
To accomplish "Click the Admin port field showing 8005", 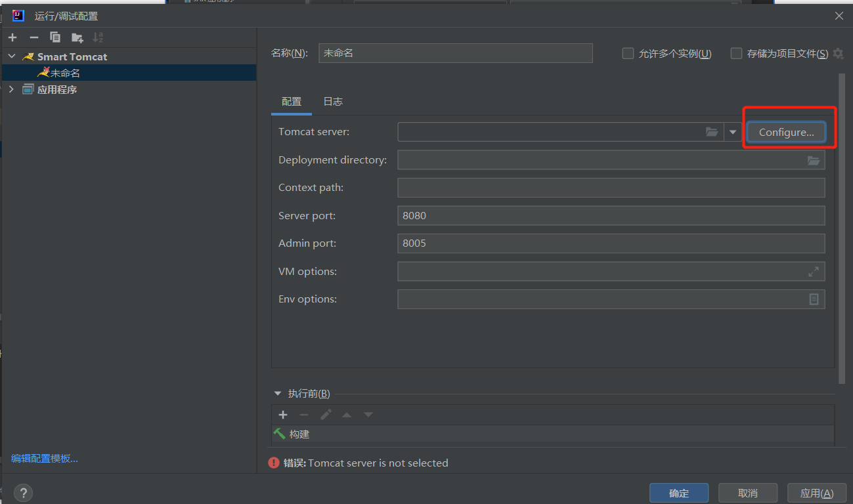I will 611,243.
